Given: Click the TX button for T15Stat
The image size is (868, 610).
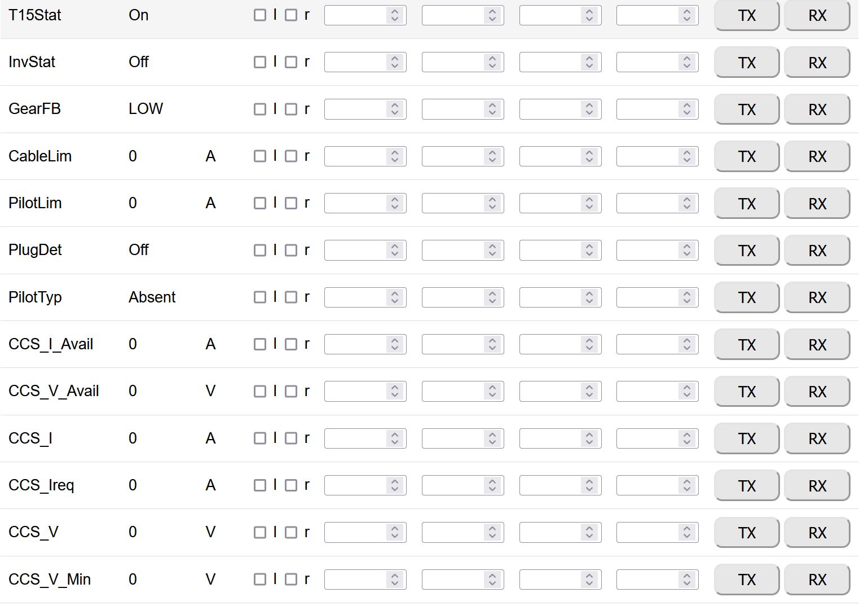Looking at the screenshot, I should pyautogui.click(x=746, y=16).
